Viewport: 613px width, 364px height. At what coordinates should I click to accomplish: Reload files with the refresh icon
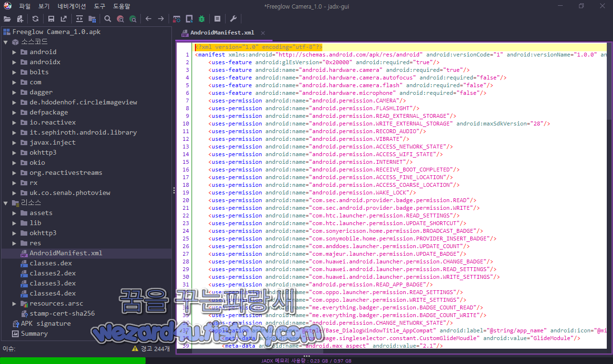(x=35, y=19)
